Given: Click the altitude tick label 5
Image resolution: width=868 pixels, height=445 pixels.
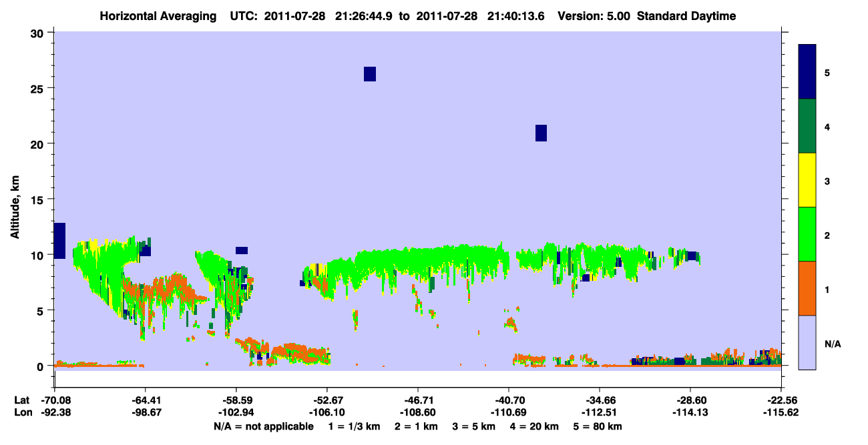Looking at the screenshot, I should tap(41, 310).
